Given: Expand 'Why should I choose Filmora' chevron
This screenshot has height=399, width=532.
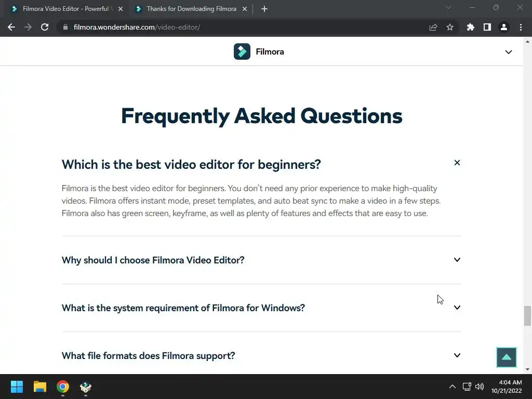Looking at the screenshot, I should tap(457, 260).
